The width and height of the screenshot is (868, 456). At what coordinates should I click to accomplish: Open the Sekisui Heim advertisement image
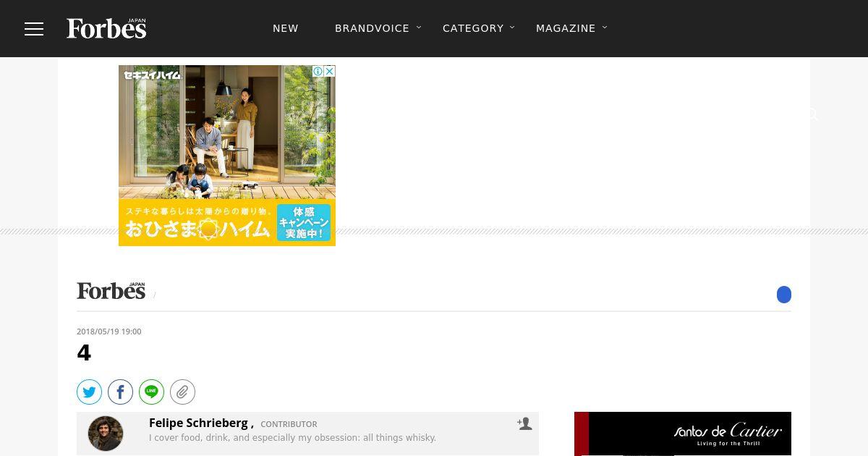click(227, 156)
